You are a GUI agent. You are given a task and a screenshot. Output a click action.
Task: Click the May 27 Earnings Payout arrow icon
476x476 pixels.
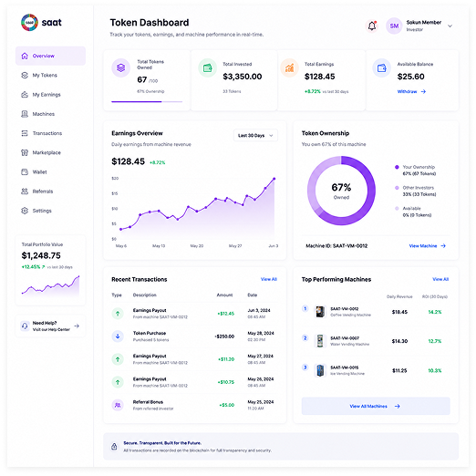click(x=118, y=359)
